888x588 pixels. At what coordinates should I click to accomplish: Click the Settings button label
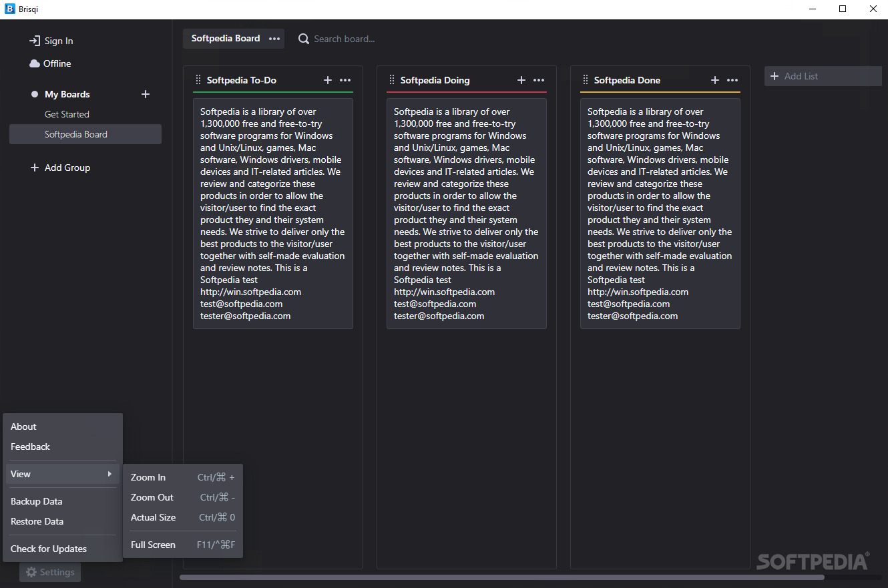click(x=57, y=572)
